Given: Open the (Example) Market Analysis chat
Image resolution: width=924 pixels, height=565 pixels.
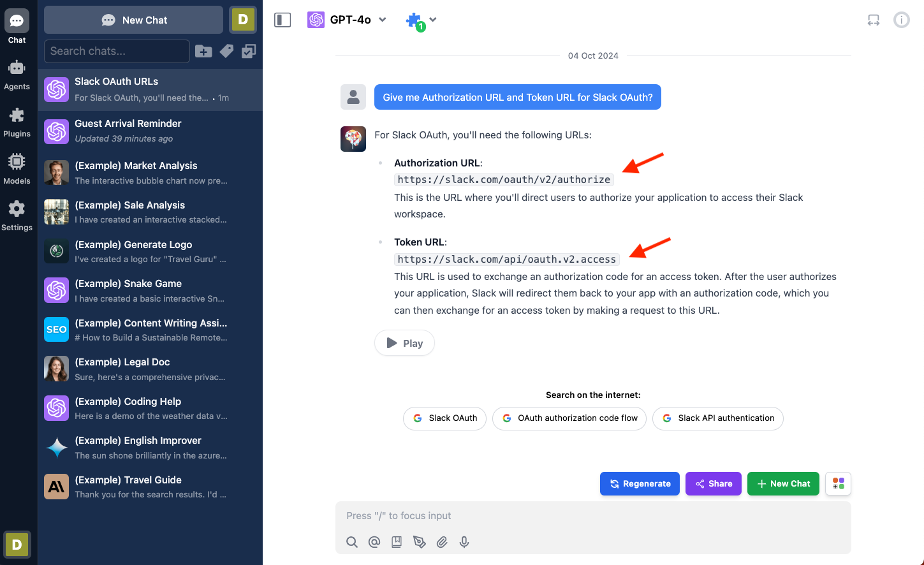Looking at the screenshot, I should tap(150, 172).
